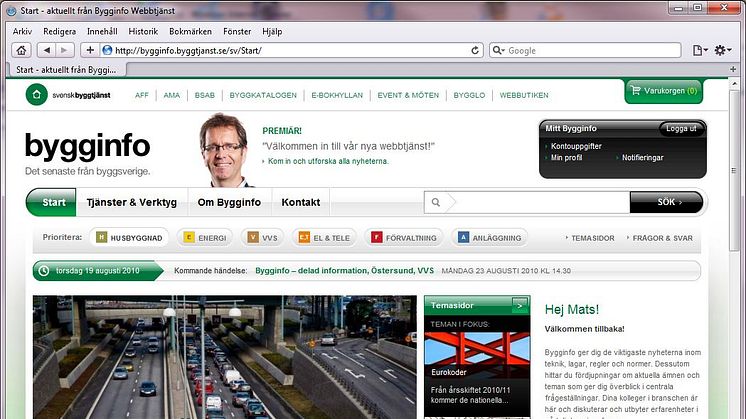Click the Logga ut button
The height and width of the screenshot is (419, 746).
point(681,128)
